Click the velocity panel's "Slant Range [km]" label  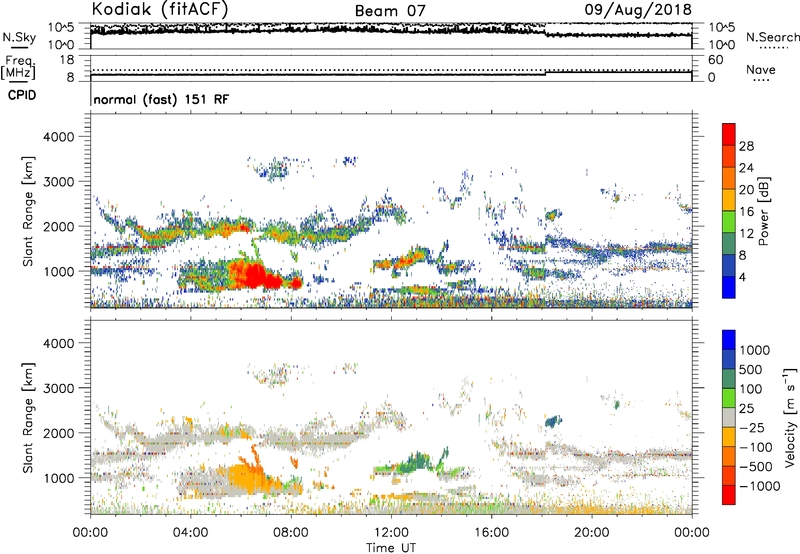pos(28,418)
